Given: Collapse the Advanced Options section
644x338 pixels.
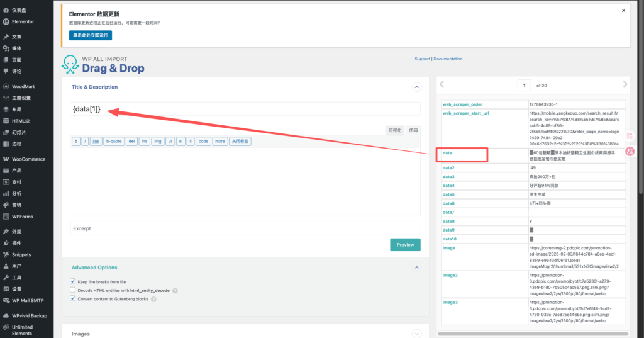Looking at the screenshot, I should 416,268.
